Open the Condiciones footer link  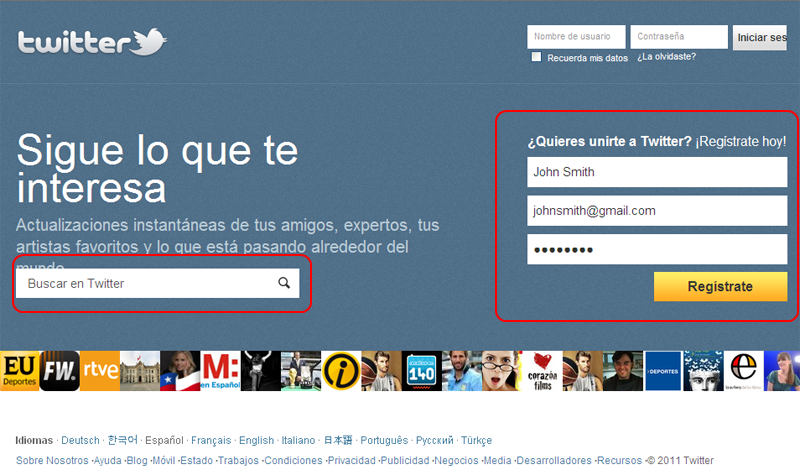tap(293, 460)
